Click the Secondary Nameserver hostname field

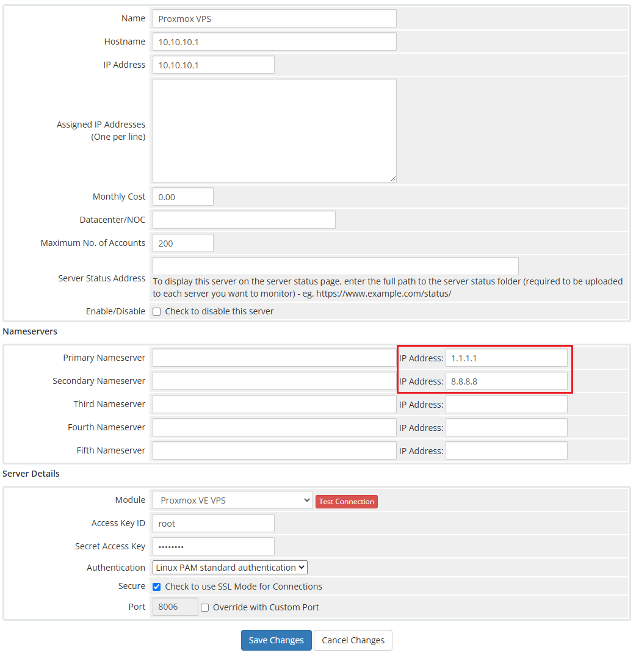(274, 381)
